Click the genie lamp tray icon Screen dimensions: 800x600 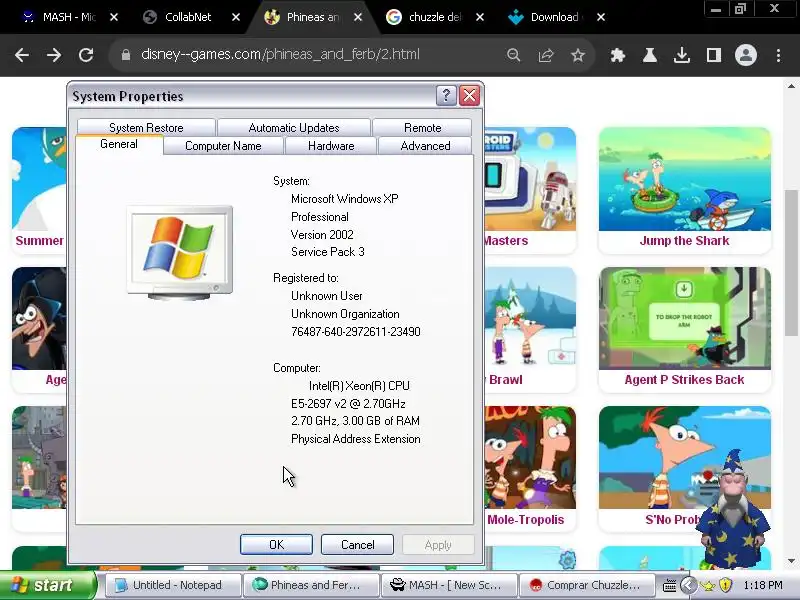pyautogui.click(x=709, y=585)
